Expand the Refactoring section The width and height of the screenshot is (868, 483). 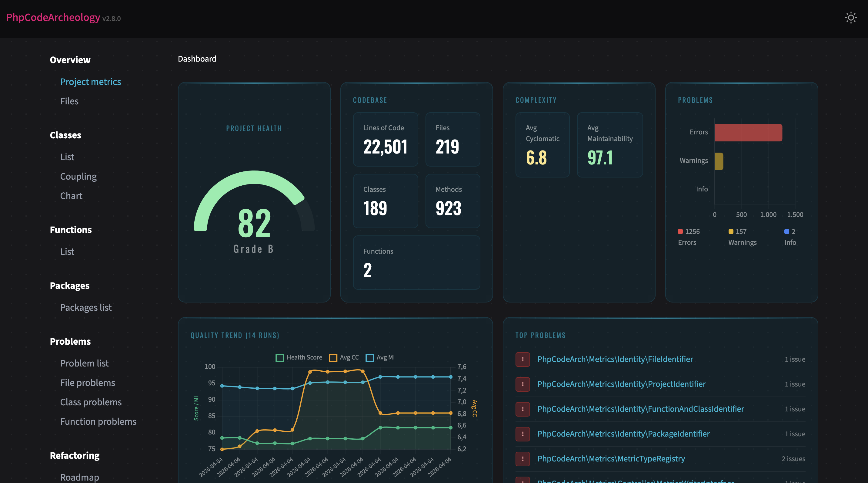(75, 455)
